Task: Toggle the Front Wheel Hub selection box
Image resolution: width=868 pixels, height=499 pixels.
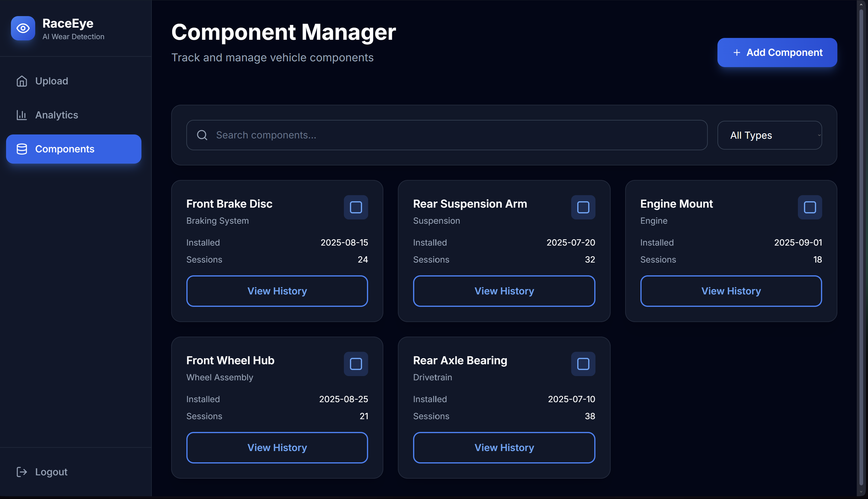Action: click(356, 364)
